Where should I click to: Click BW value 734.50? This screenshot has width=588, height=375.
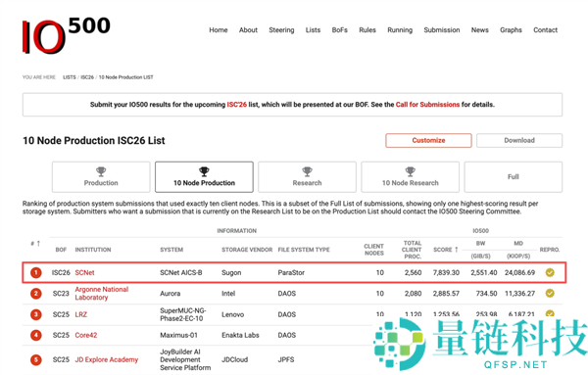pyautogui.click(x=486, y=294)
